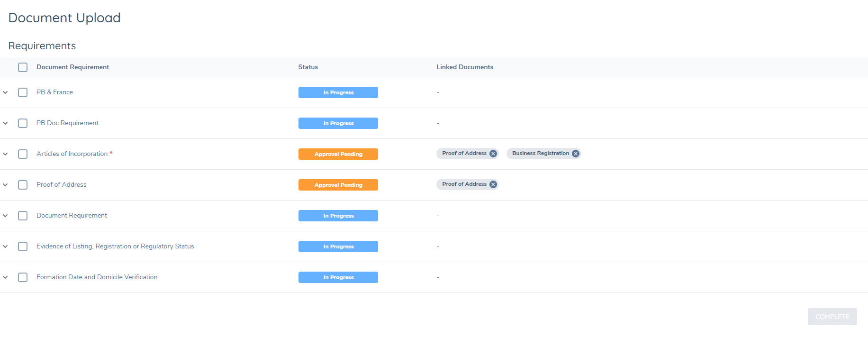868x347 pixels.
Task: Click the In Progress badge for PB & France
Action: pos(338,92)
